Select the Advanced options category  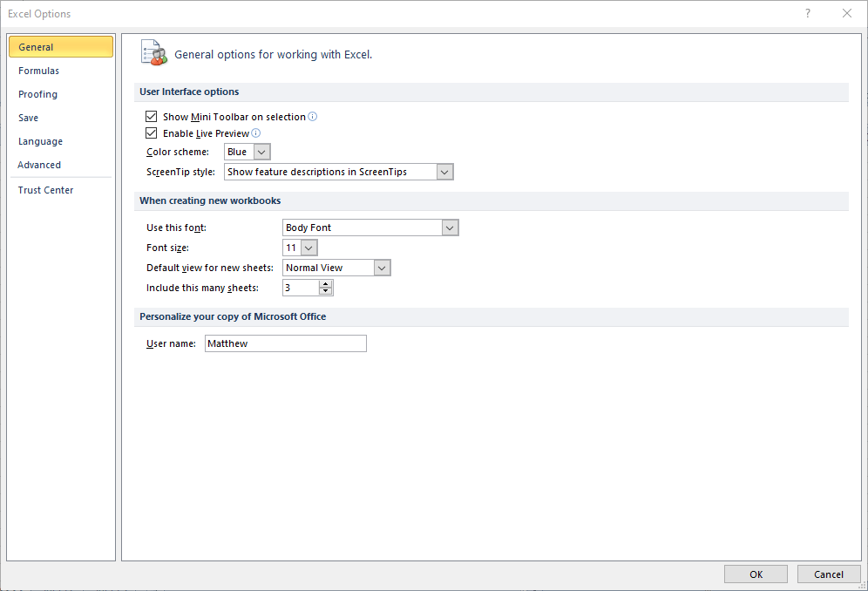[39, 165]
